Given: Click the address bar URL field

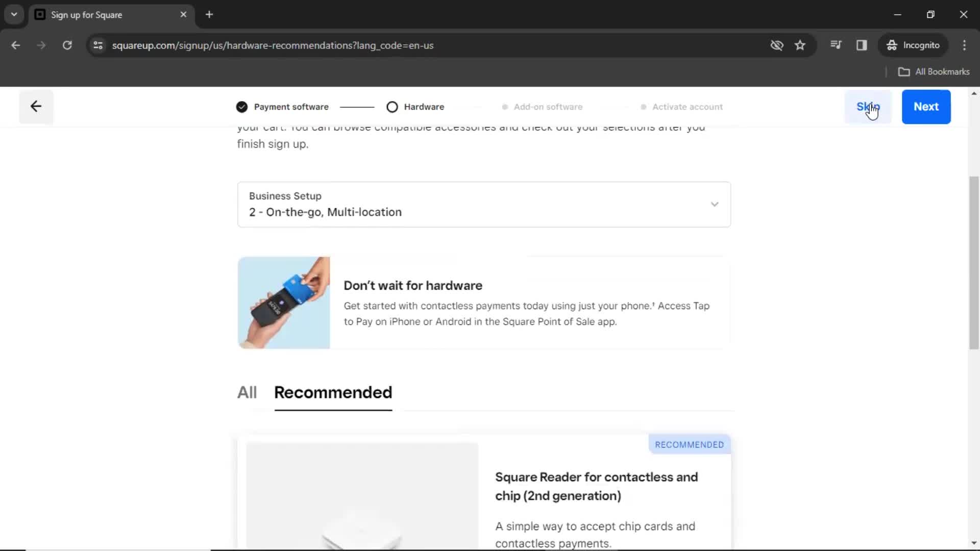Looking at the screenshot, I should click(x=273, y=45).
